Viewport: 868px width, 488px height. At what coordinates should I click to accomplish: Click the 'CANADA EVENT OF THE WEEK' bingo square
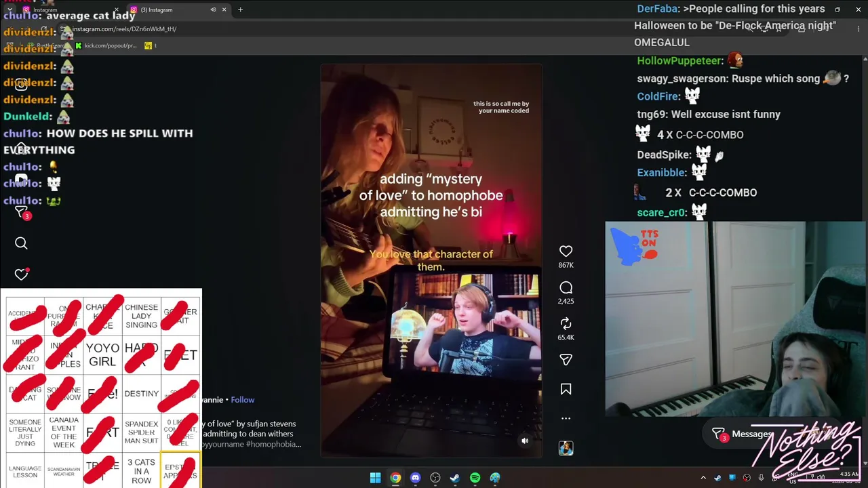(64, 432)
